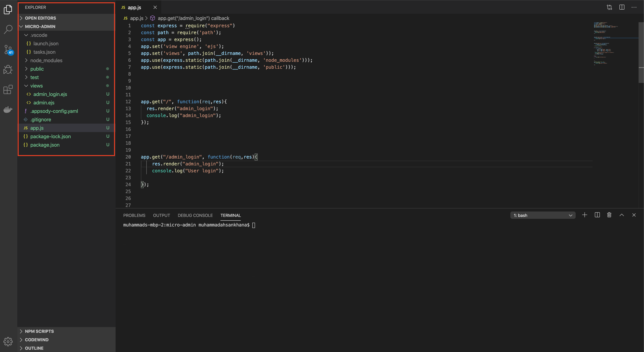Open the Manage gear settings icon
Screen dimensions: 644x352
[8, 341]
